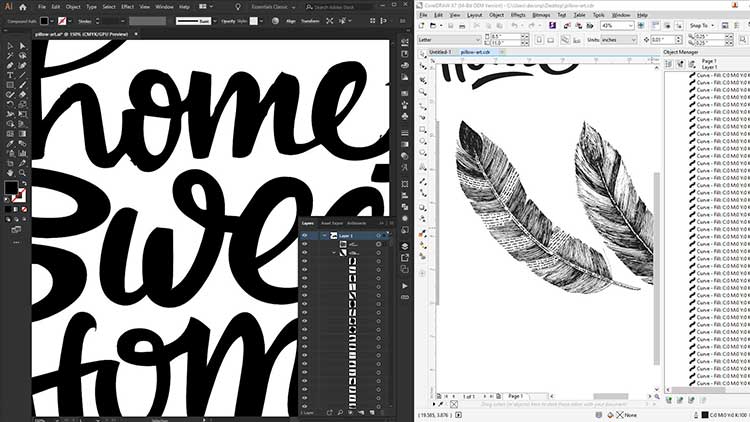The width and height of the screenshot is (750, 422).
Task: Open CorelDRAW Bitmaps menu
Action: click(541, 15)
